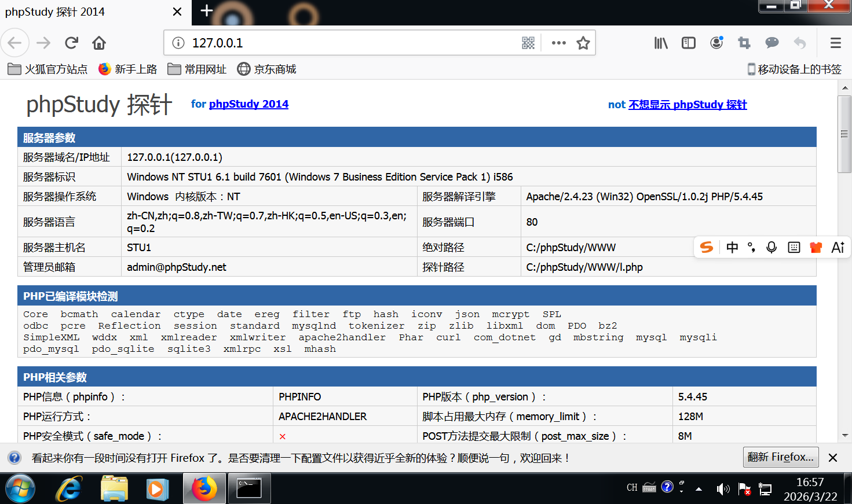
Task: Open 移动设备上的书签 mobile bookmarks
Action: pos(794,69)
